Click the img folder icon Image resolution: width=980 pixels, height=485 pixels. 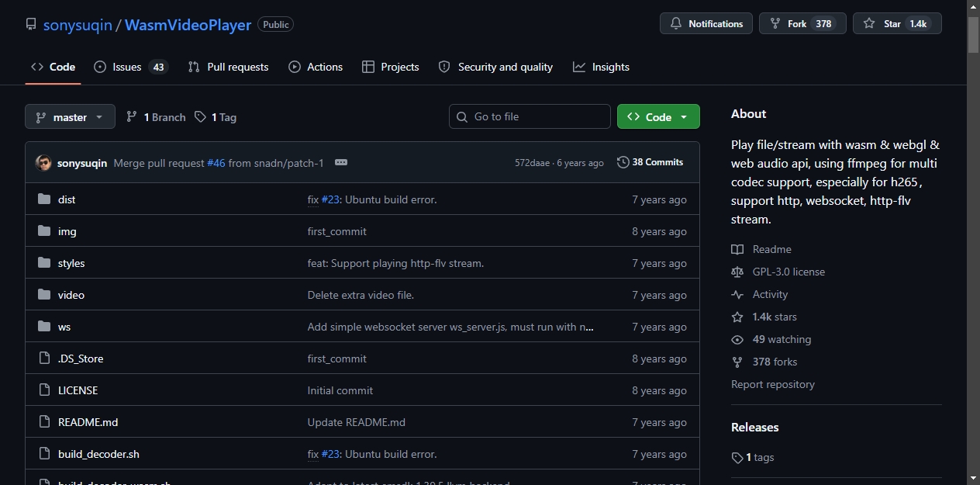pos(44,231)
